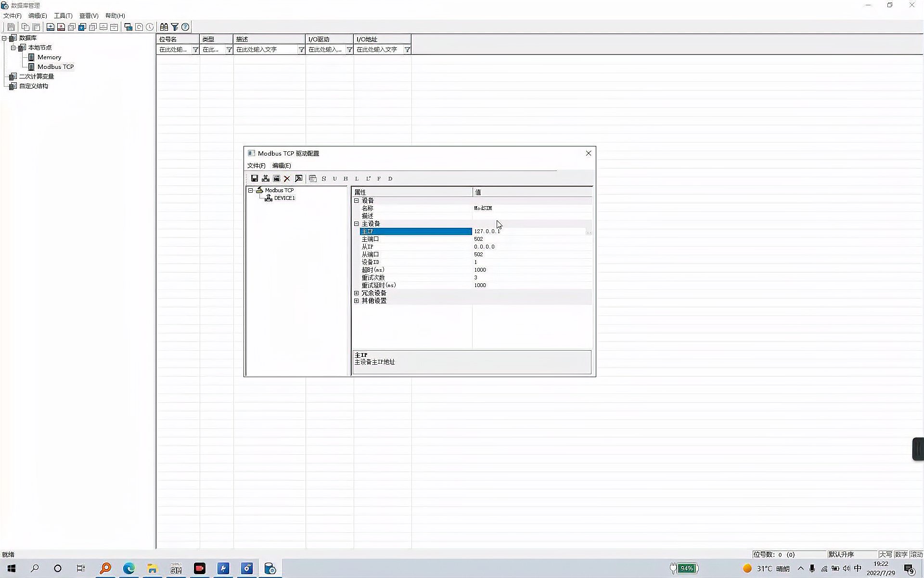
Task: Click the red X delete icon in Modbus dialog toolbar
Action: pos(287,178)
